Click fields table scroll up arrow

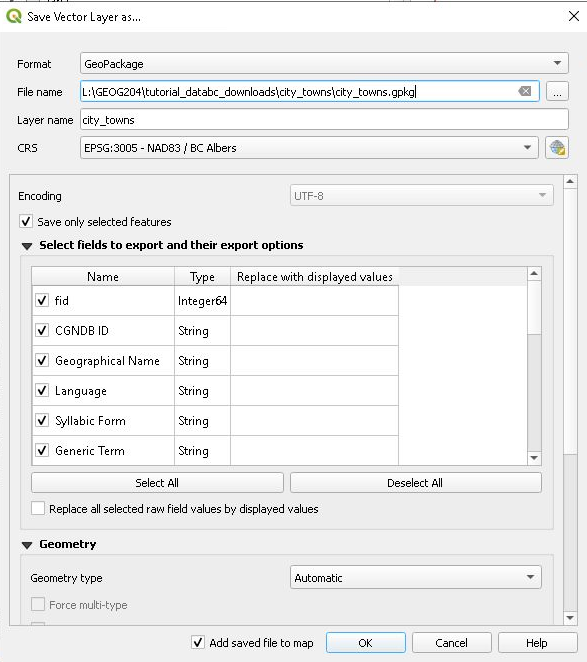[x=534, y=274]
